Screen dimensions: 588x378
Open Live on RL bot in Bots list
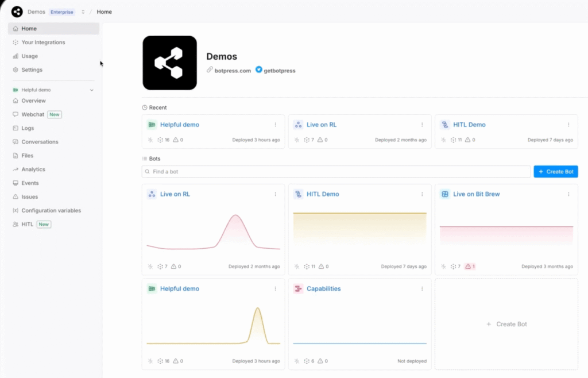(x=175, y=194)
